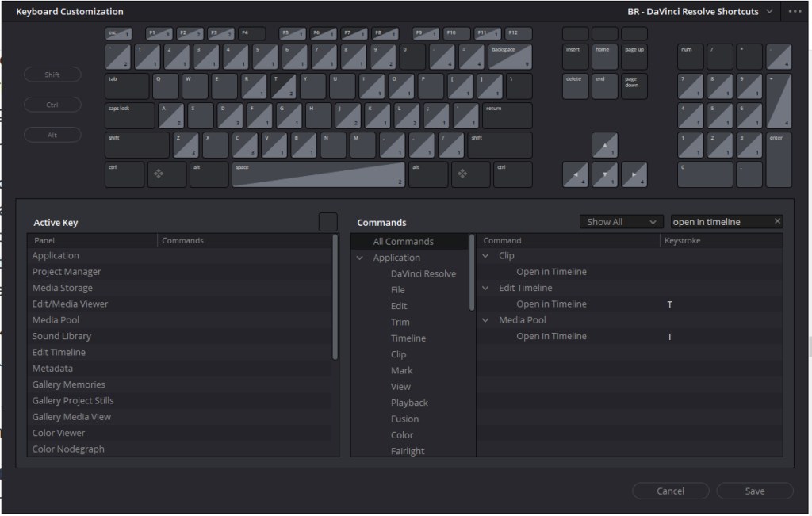Collapse the Media Pool group in results
Image resolution: width=812 pixels, height=516 pixels.
pyautogui.click(x=485, y=320)
